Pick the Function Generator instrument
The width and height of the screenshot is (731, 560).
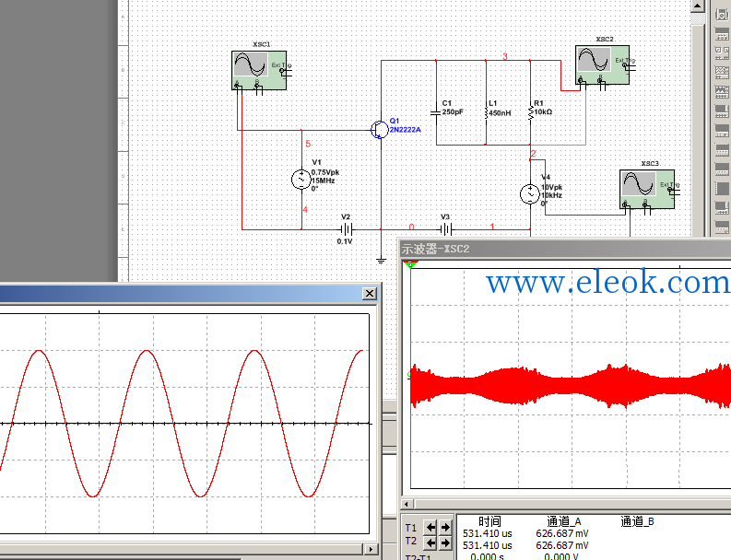(722, 33)
